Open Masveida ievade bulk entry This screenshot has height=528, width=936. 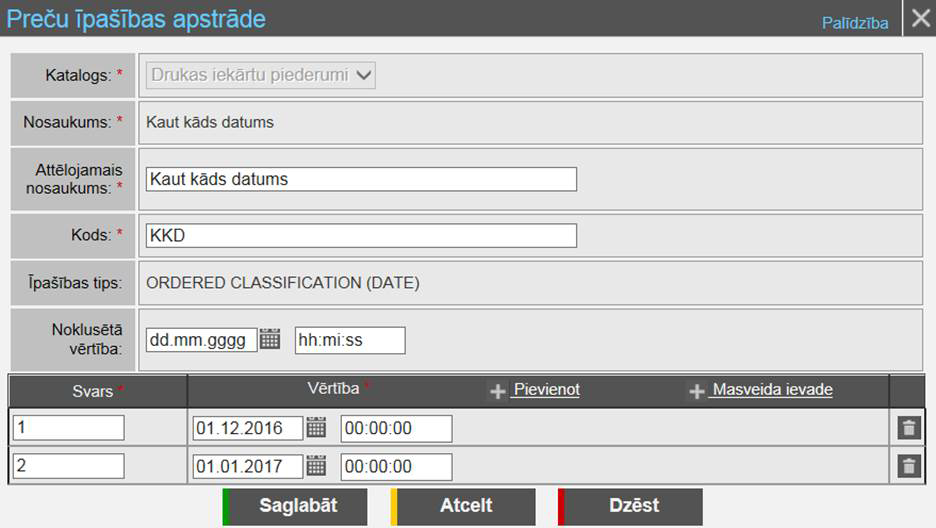click(771, 390)
